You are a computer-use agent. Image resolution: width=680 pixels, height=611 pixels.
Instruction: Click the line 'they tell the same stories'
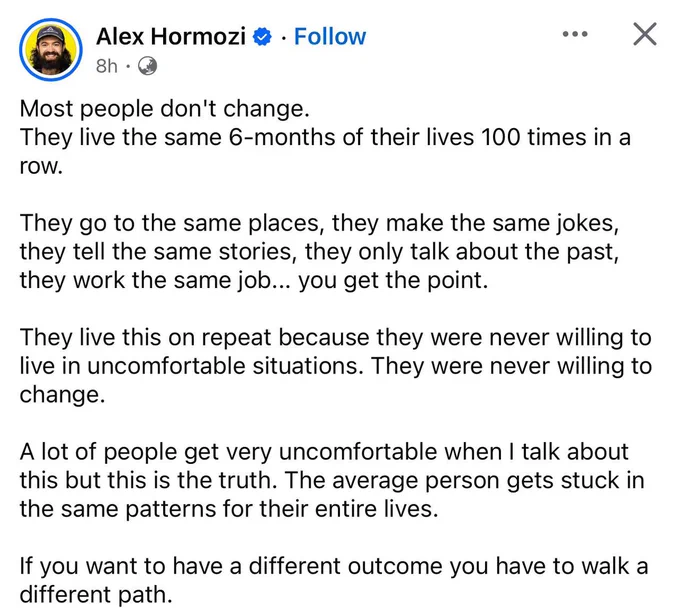coord(319,252)
